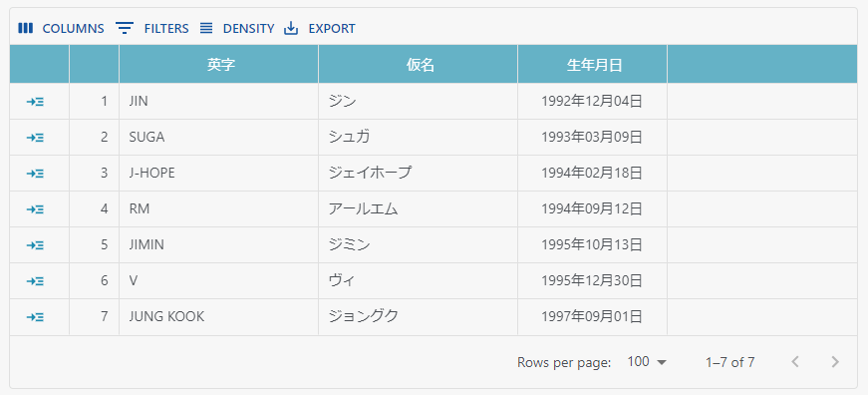Screen dimensions: 868x395
Task: Select the 1994年09月12日 date cell
Action: [592, 209]
